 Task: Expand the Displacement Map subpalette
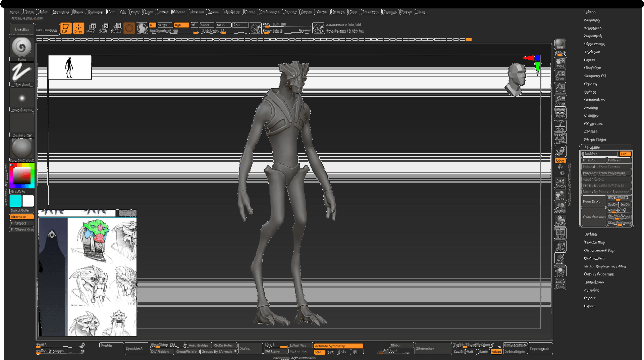[599, 250]
